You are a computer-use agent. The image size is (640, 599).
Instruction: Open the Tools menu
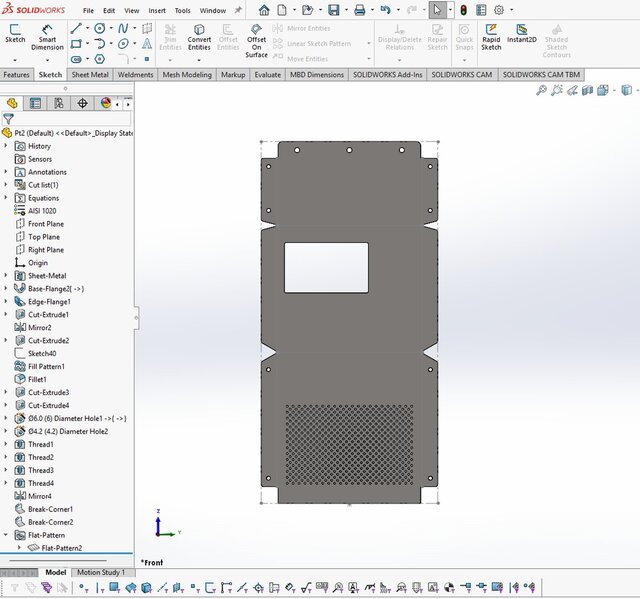[x=182, y=11]
